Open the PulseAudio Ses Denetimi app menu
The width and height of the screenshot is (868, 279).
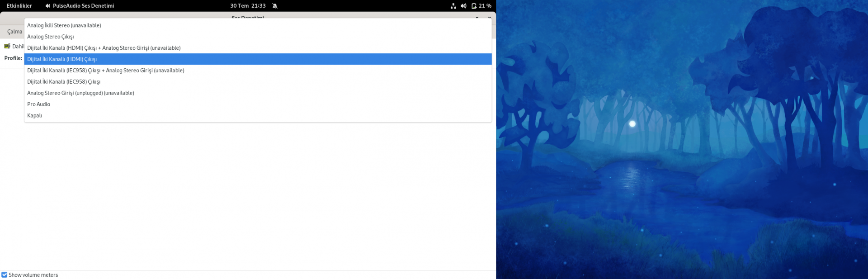point(80,6)
